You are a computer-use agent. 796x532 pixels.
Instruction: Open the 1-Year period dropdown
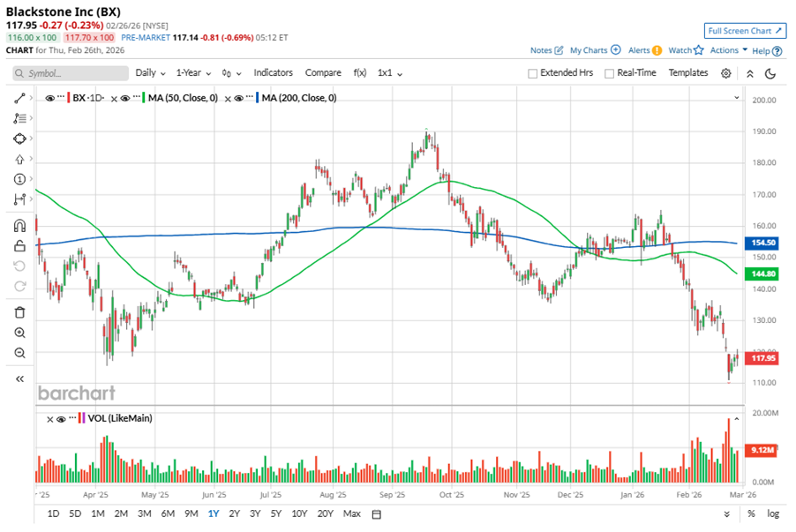193,73
